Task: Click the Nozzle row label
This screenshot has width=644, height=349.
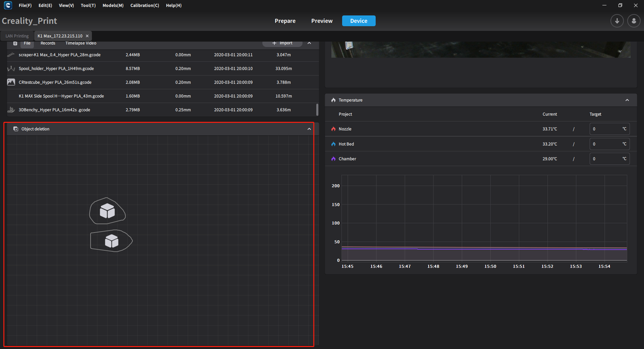Action: 345,129
